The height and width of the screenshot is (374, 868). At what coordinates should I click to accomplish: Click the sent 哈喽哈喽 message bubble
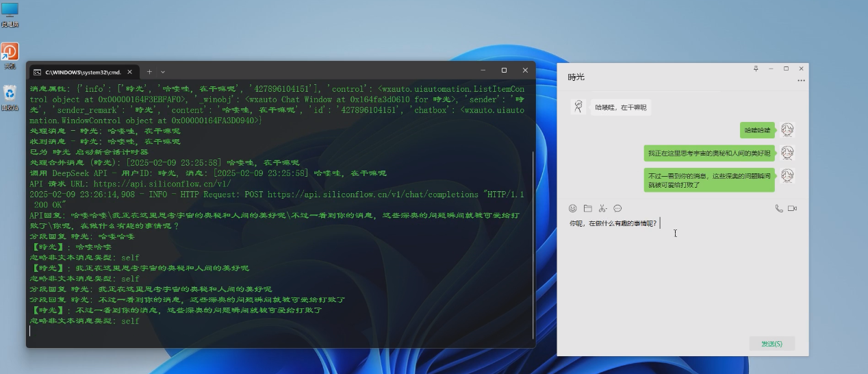[x=758, y=129]
